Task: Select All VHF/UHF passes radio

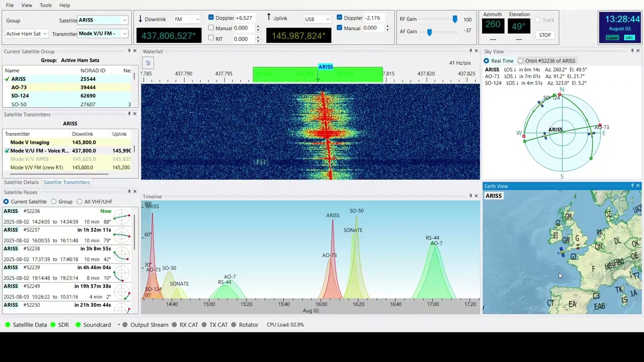Action: tap(79, 202)
